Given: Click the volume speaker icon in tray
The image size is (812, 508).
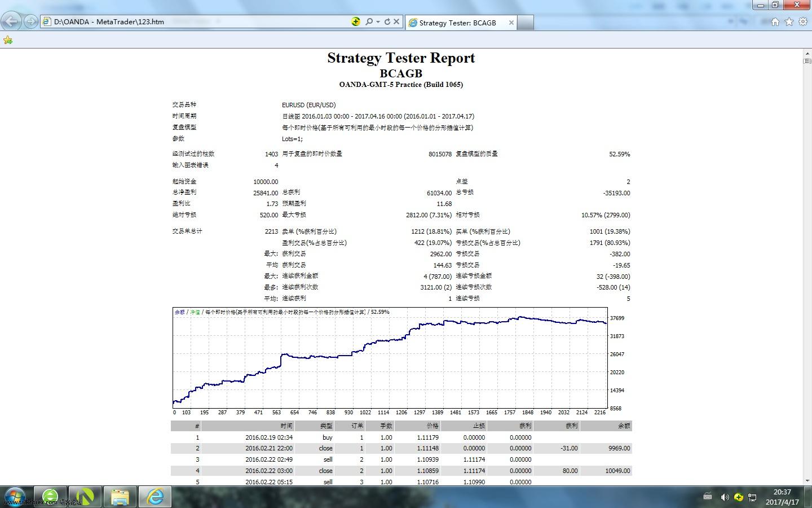Looking at the screenshot, I should tap(725, 497).
